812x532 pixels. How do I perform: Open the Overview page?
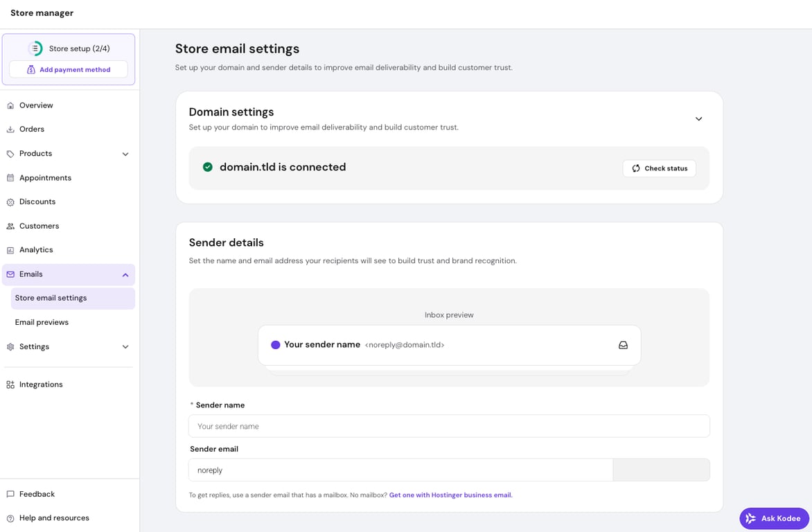(x=69, y=106)
